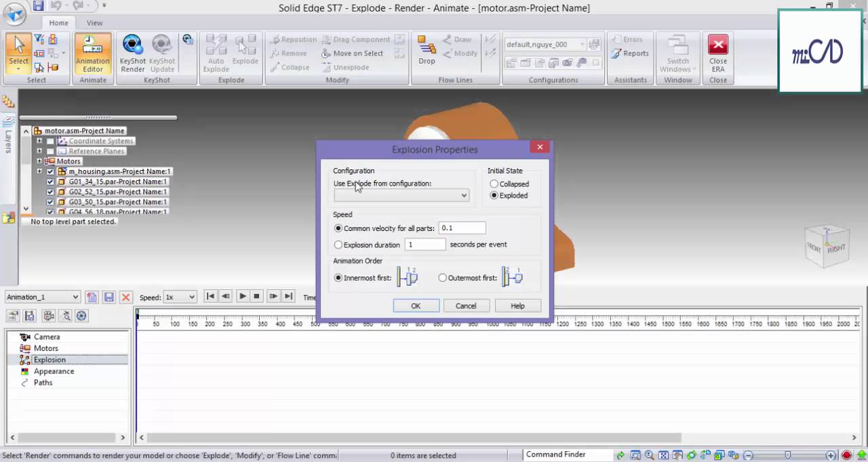Go to start of animation

[210, 296]
